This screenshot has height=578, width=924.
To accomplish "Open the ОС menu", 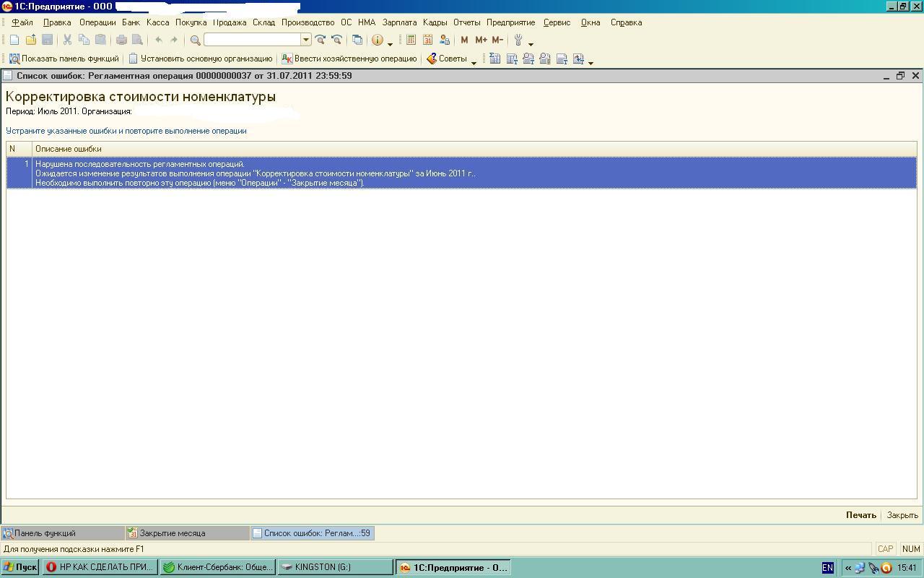I will coord(346,22).
